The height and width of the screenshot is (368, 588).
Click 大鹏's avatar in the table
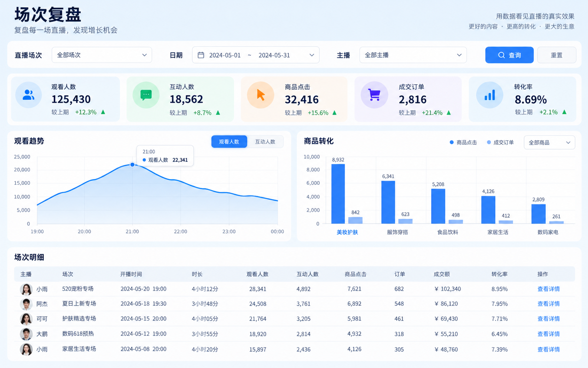[x=26, y=334]
